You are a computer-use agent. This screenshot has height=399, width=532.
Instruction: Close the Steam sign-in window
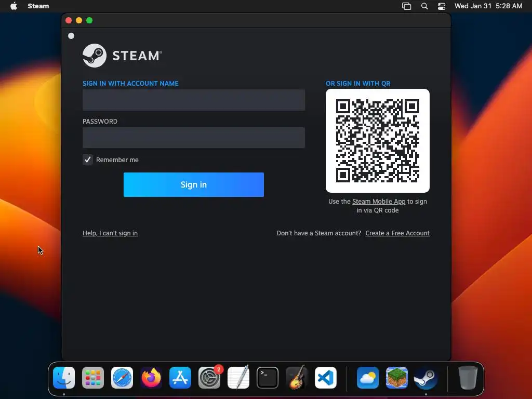point(69,20)
